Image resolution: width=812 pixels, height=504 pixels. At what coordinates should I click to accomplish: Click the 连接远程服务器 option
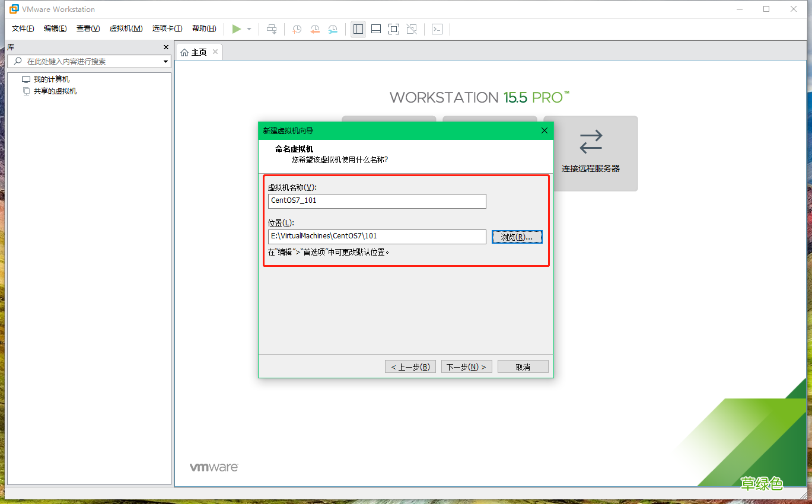tap(590, 154)
